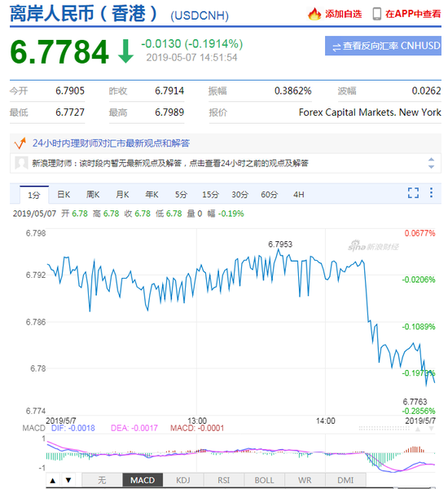The height and width of the screenshot is (489, 448).
Task: Click the 14:00 time axis label
Action: (x=326, y=421)
